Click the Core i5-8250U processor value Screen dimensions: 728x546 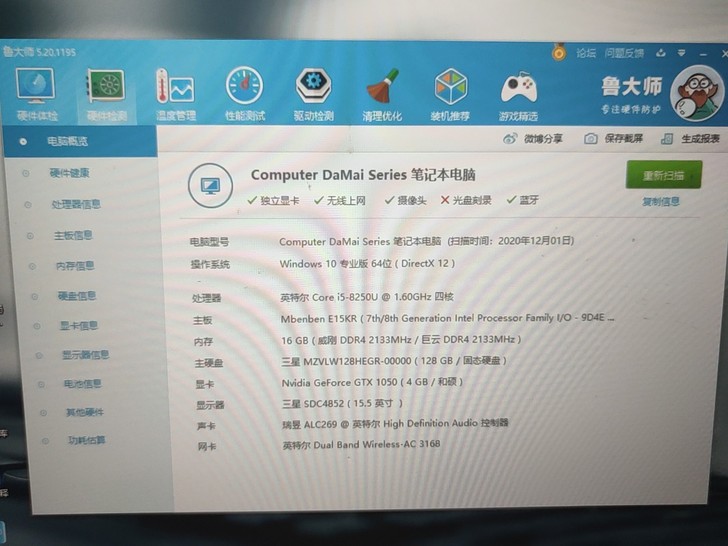point(367,297)
